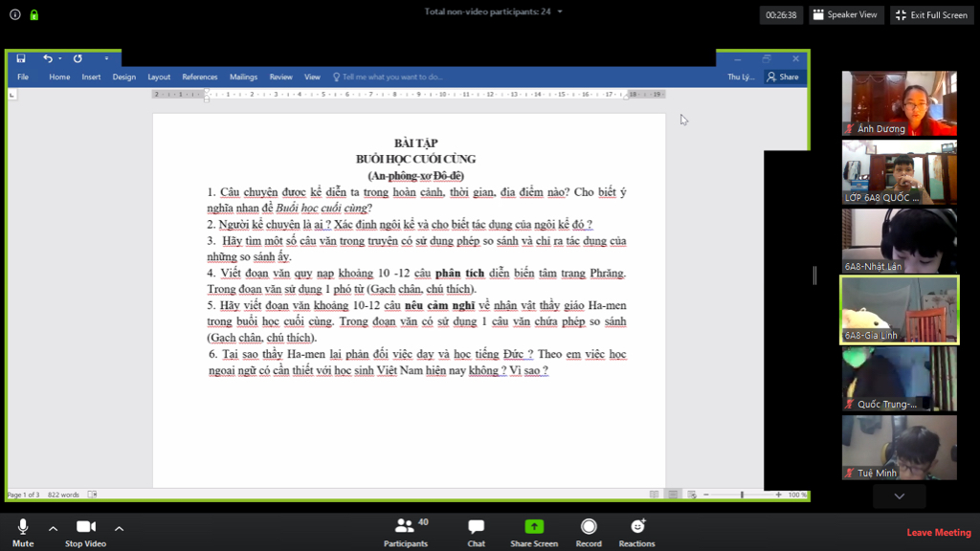Click Exit Full Screen

(931, 15)
